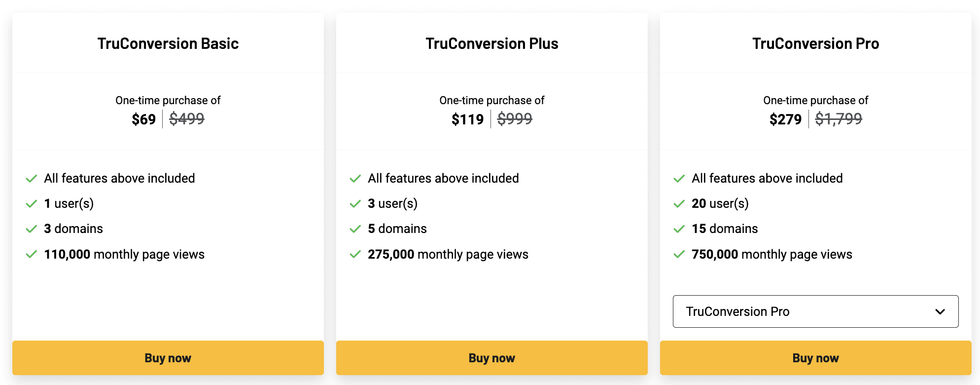Click checkmark by "110,000 monthly page views"
The height and width of the screenshot is (385, 980).
pos(32,255)
